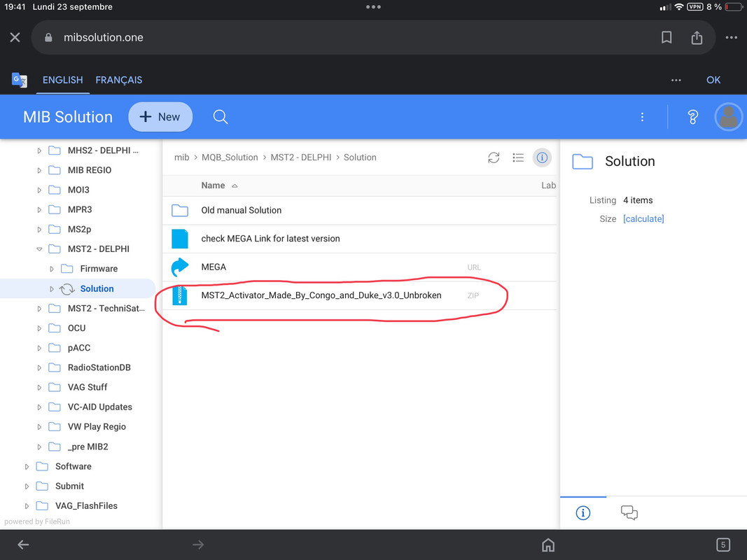Select Solution in folder tree

click(97, 288)
